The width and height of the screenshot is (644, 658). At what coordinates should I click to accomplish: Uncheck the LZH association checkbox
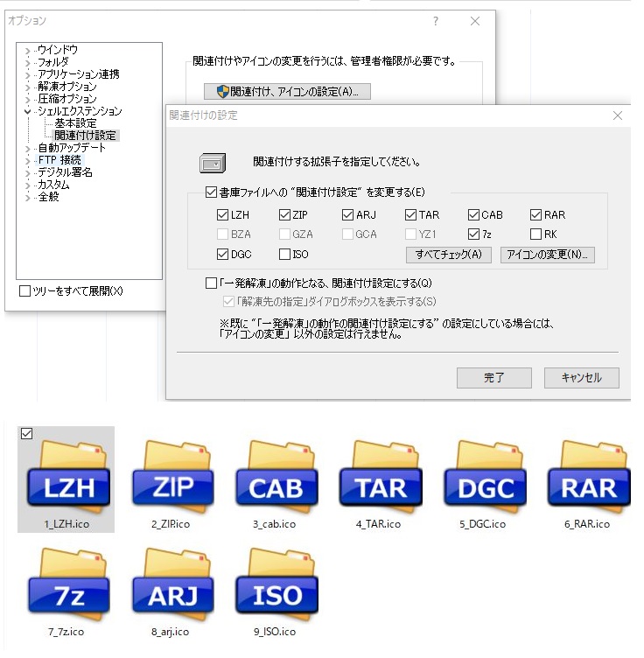(222, 215)
